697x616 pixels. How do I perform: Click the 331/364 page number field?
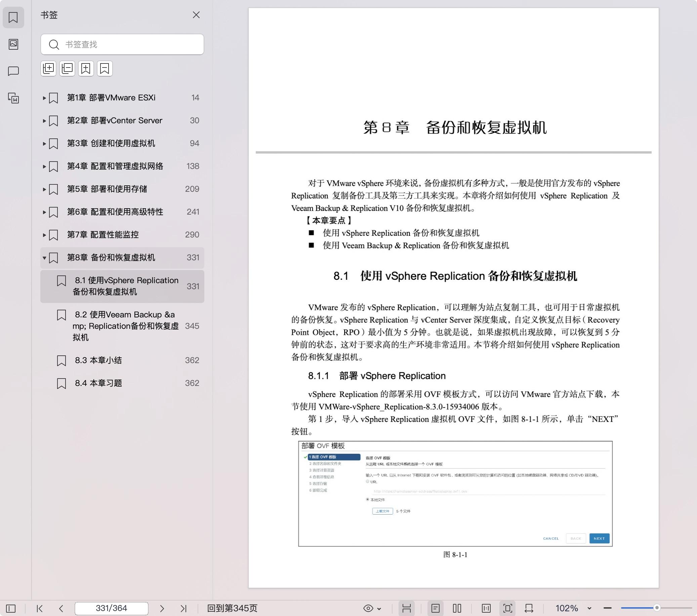click(x=112, y=608)
